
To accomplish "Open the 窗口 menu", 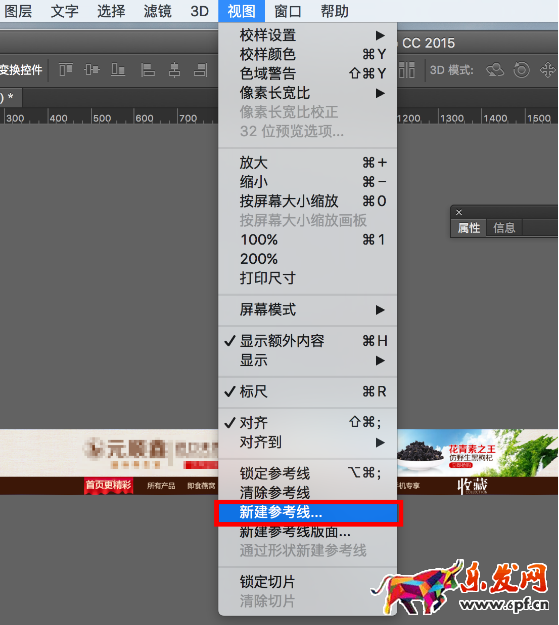I will (x=288, y=11).
